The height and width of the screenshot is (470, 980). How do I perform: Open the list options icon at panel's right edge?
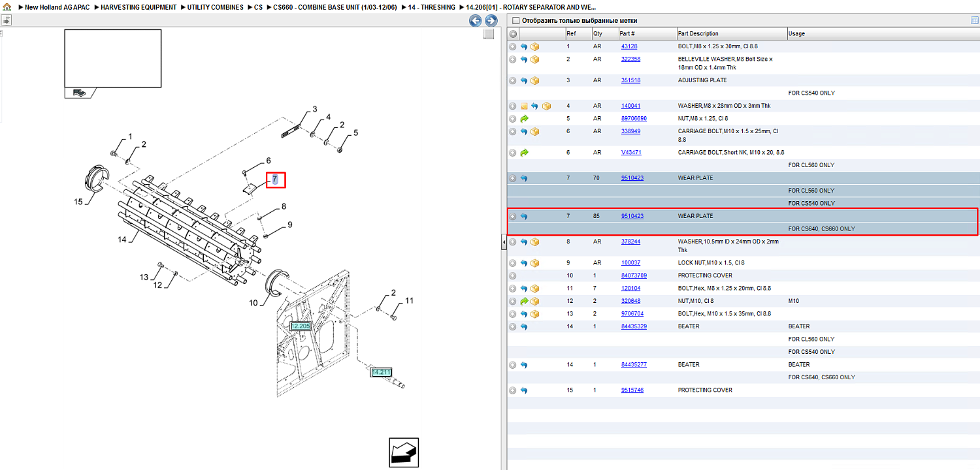click(x=975, y=21)
